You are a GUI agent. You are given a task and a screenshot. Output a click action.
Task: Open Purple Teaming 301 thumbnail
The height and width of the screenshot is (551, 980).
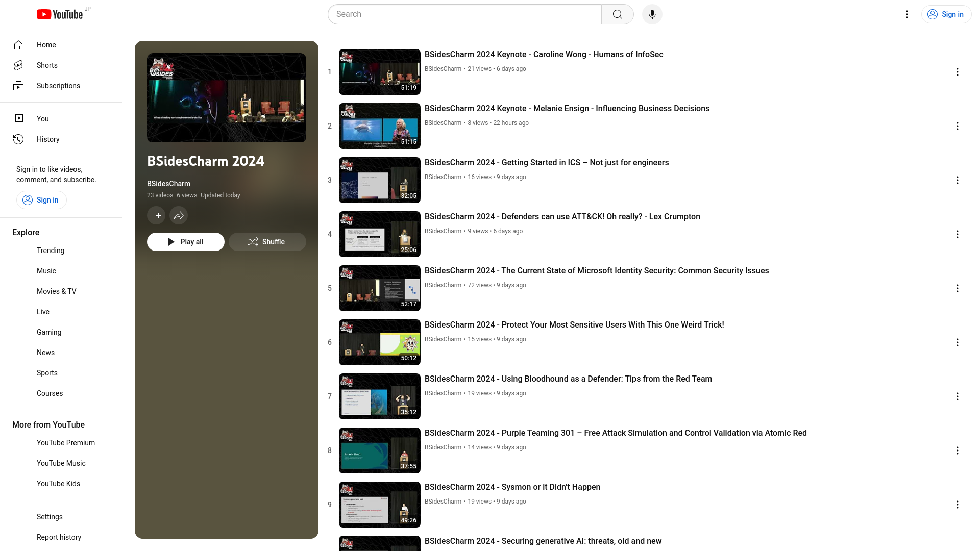[380, 450]
